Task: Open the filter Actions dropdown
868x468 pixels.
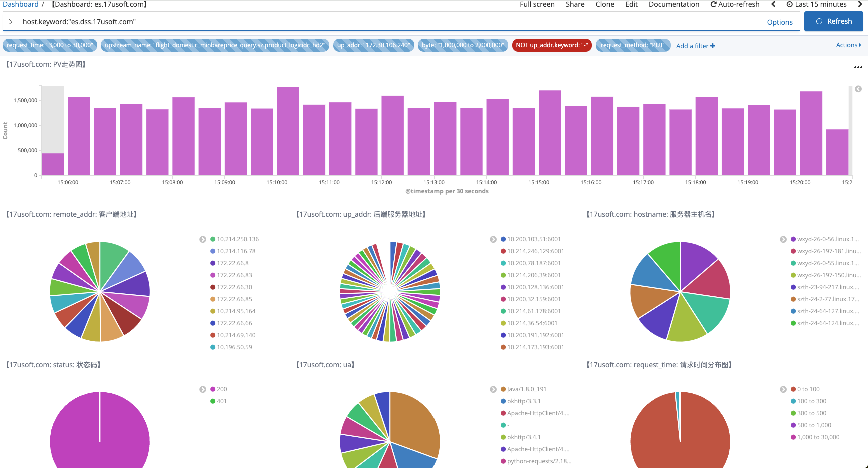Action: [x=848, y=45]
